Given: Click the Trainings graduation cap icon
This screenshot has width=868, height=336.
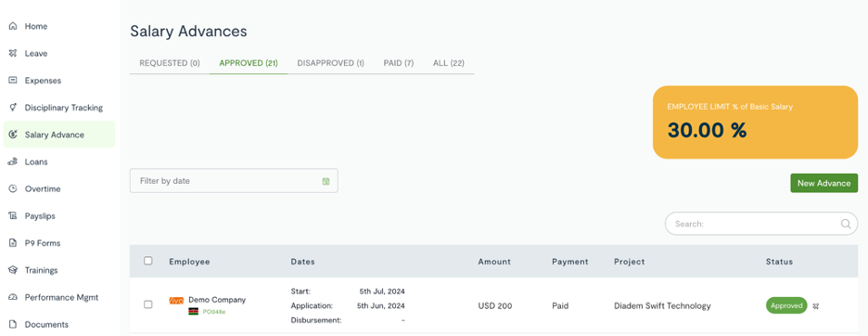Looking at the screenshot, I should click(x=13, y=270).
